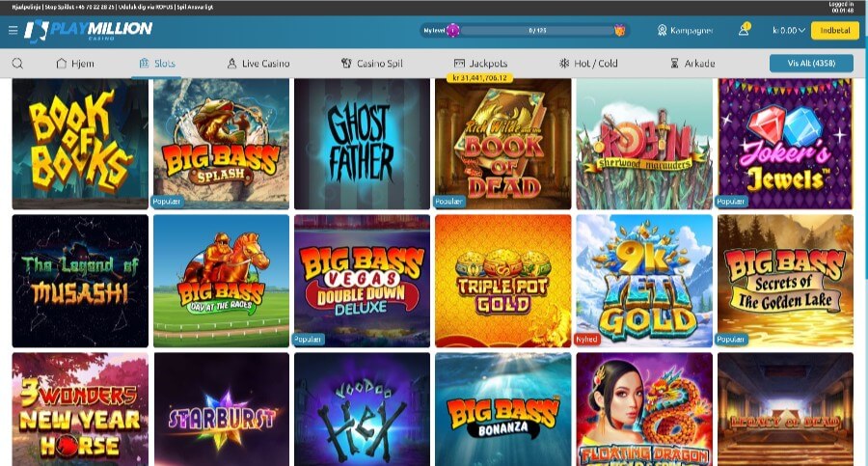
Task: Open Kampagner promotions in the header
Action: click(685, 31)
